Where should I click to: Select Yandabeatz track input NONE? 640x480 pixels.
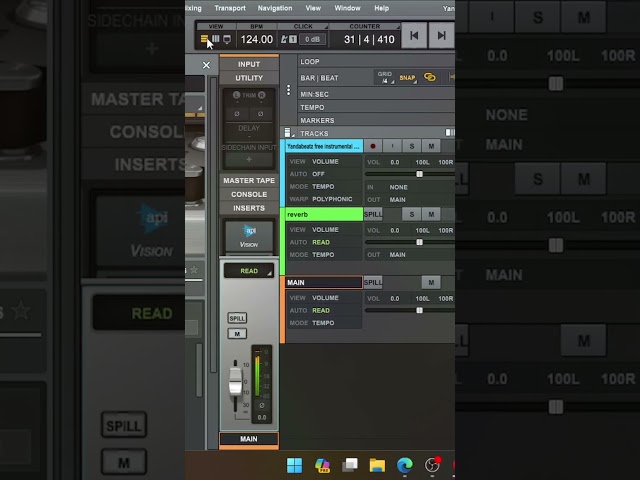coord(398,187)
